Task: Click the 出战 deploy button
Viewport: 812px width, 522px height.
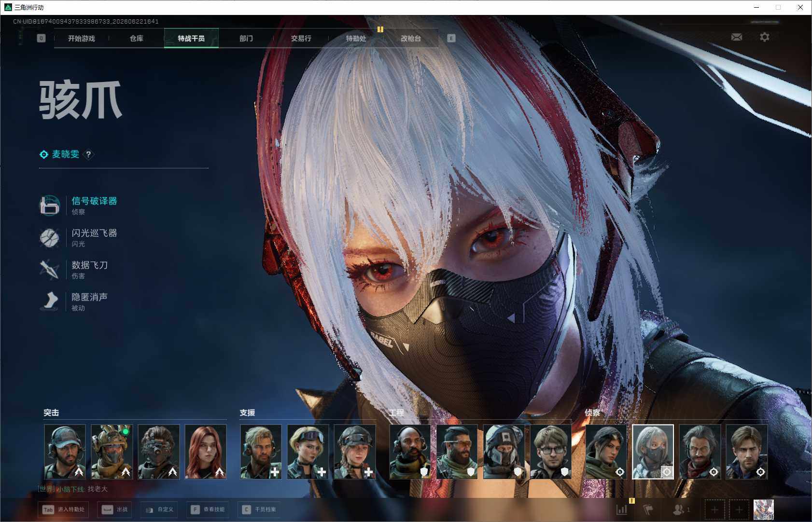Action: click(114, 509)
